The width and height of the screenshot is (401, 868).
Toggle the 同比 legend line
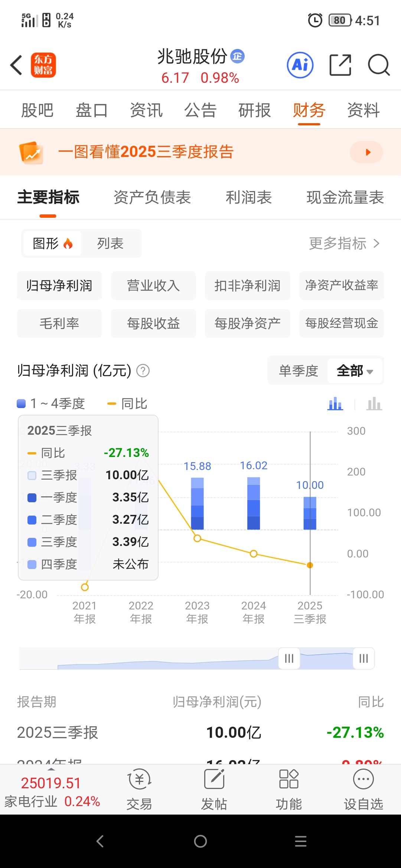[127, 404]
